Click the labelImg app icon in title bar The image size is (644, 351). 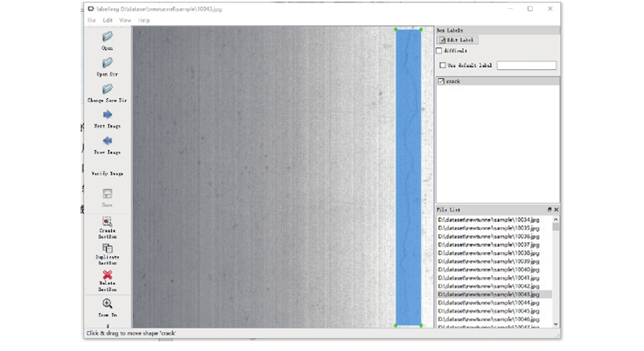(91, 9)
